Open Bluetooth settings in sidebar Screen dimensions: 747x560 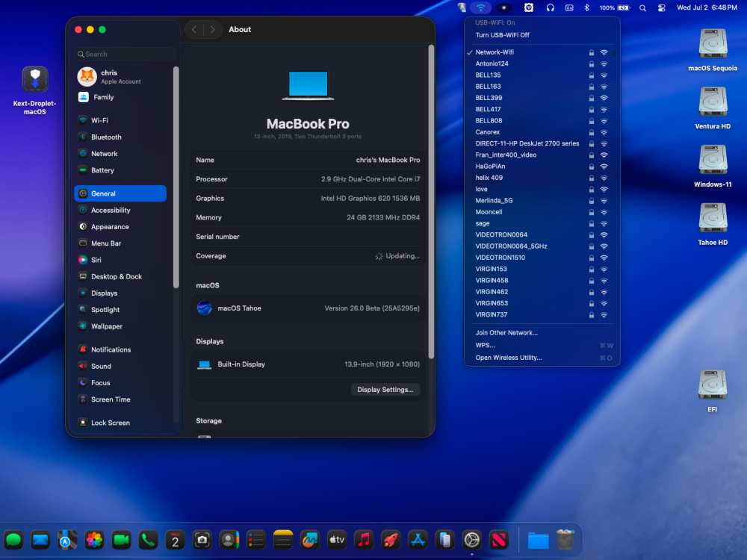click(120, 137)
